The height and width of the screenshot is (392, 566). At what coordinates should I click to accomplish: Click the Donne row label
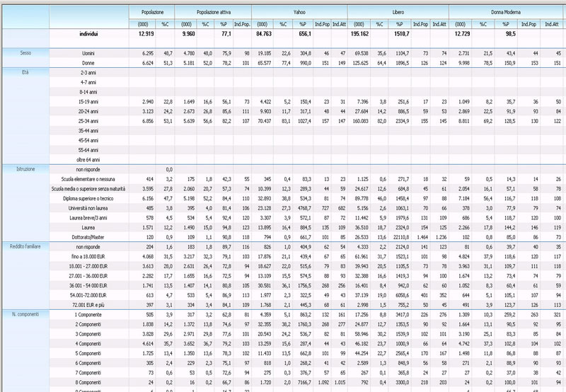(x=108, y=63)
